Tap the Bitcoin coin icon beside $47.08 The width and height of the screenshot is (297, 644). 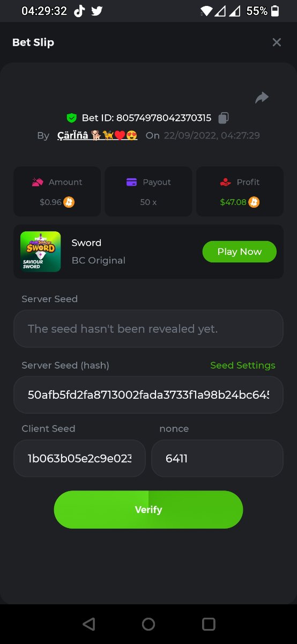pyautogui.click(x=254, y=202)
